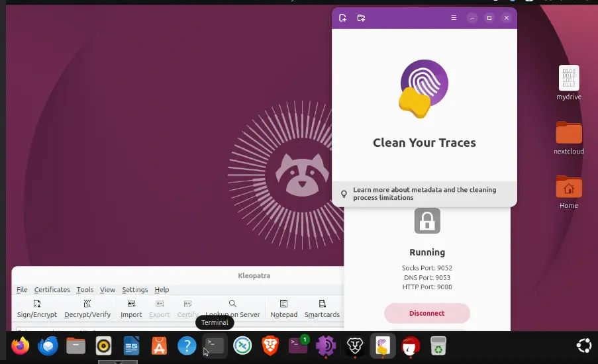Open the File menu in Kleopatra
Image resolution: width=598 pixels, height=364 pixels.
[22, 290]
